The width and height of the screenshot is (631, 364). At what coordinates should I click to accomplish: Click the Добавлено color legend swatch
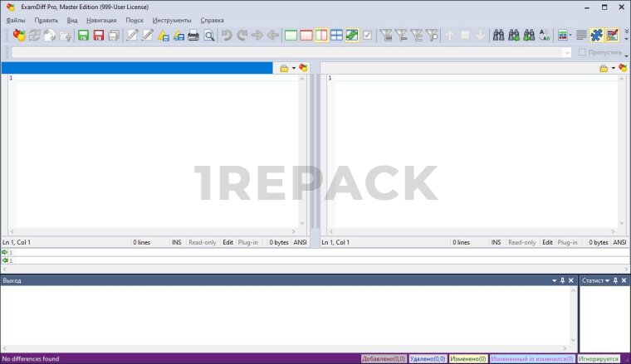(x=383, y=359)
